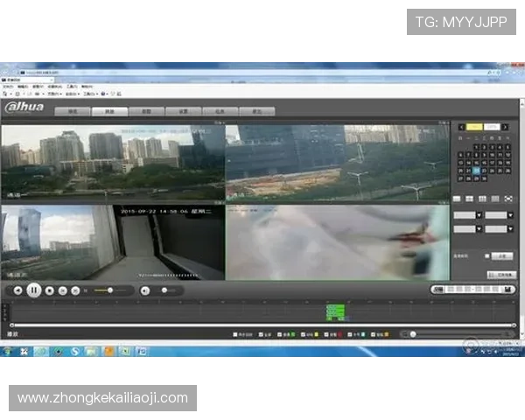Select the single-window layout icon
Viewport: 525px width, 420px height.
(457, 199)
